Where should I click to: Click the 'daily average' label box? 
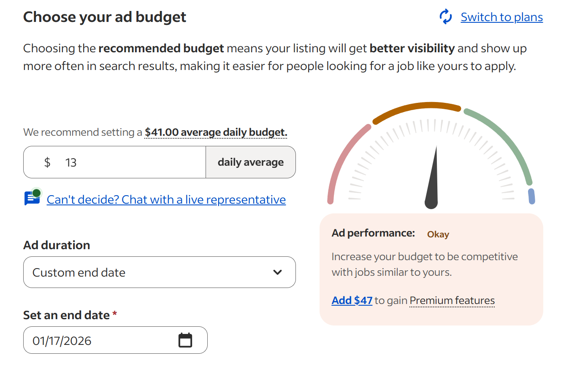(x=250, y=162)
